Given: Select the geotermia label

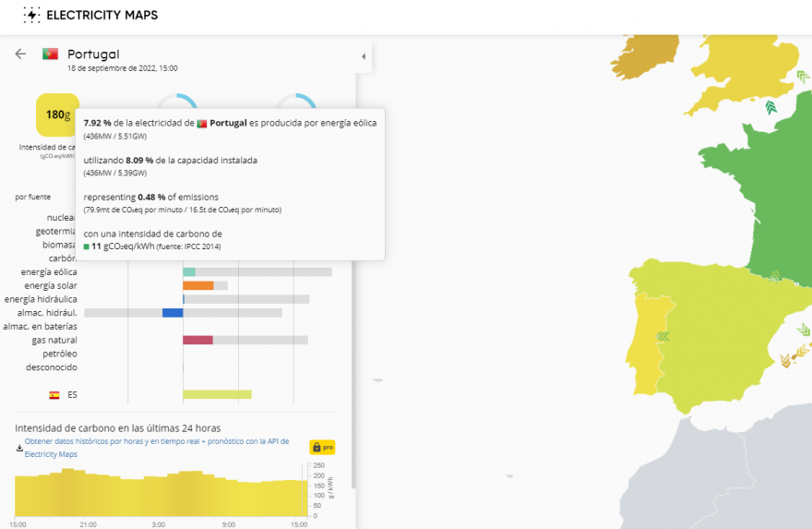Looking at the screenshot, I should tap(55, 231).
